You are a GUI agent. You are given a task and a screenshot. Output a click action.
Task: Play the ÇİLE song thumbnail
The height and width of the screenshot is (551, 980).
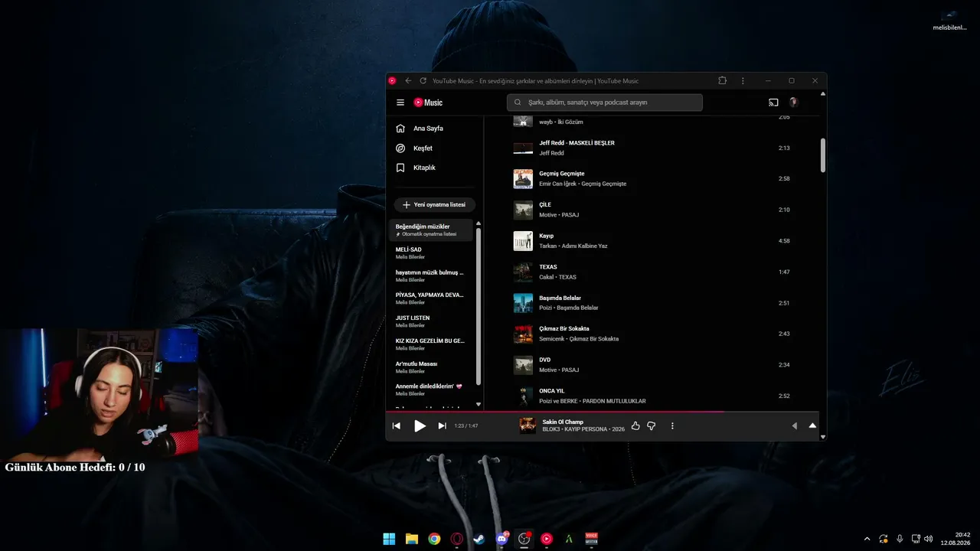[523, 210]
